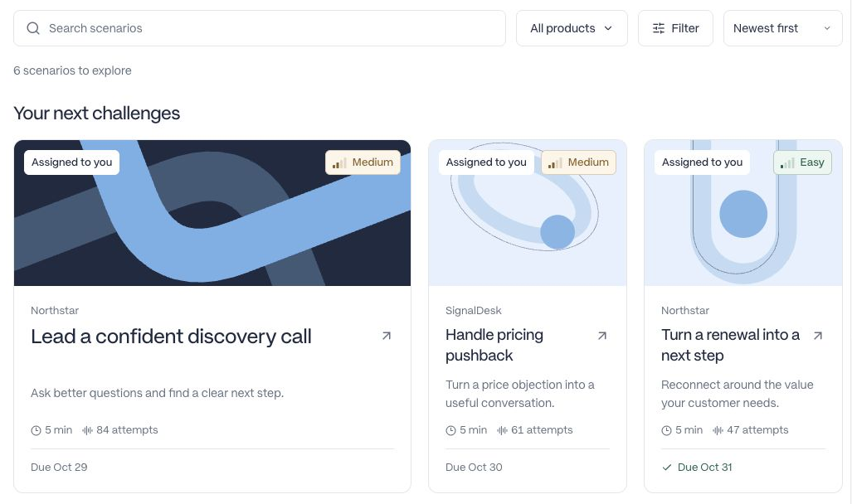
Task: Open the All products dropdown
Action: (x=572, y=28)
